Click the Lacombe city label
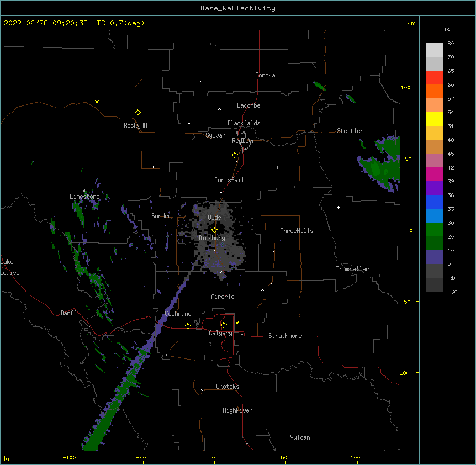Viewport: 476px width, 465px height. [x=248, y=105]
